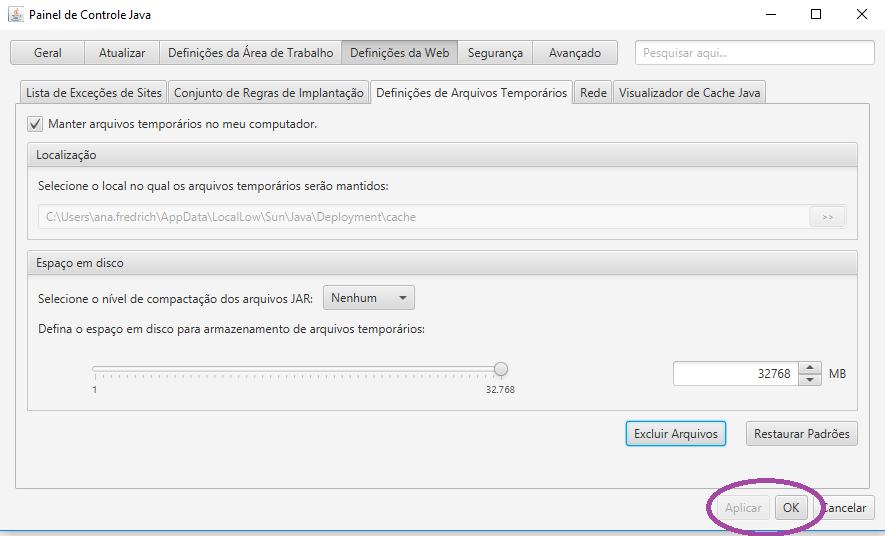
Task: Click the 32768 MB value field
Action: [x=735, y=374]
